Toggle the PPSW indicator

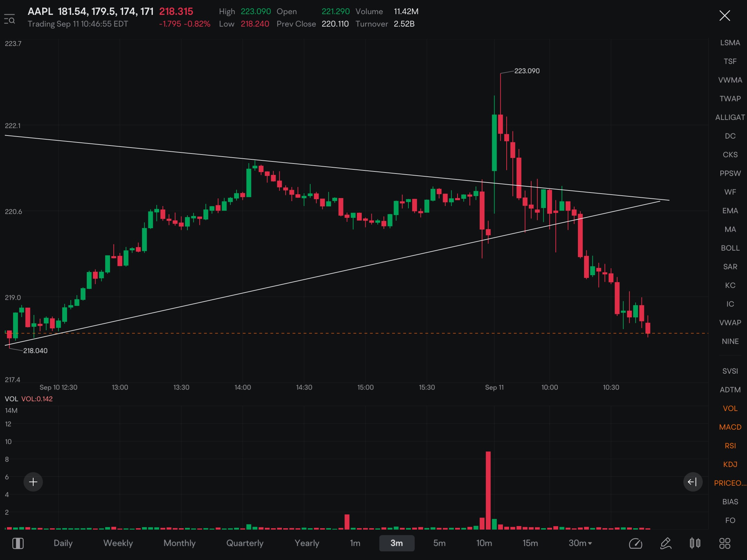pos(730,173)
